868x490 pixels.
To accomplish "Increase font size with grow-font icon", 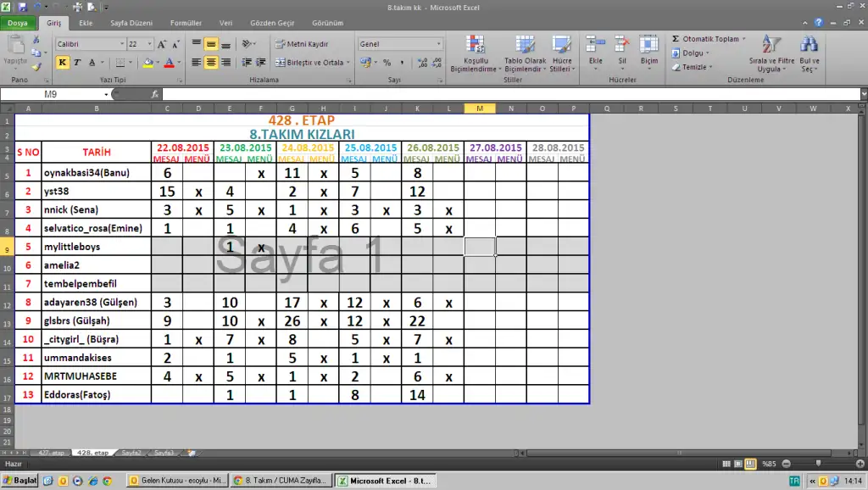I will click(x=162, y=44).
